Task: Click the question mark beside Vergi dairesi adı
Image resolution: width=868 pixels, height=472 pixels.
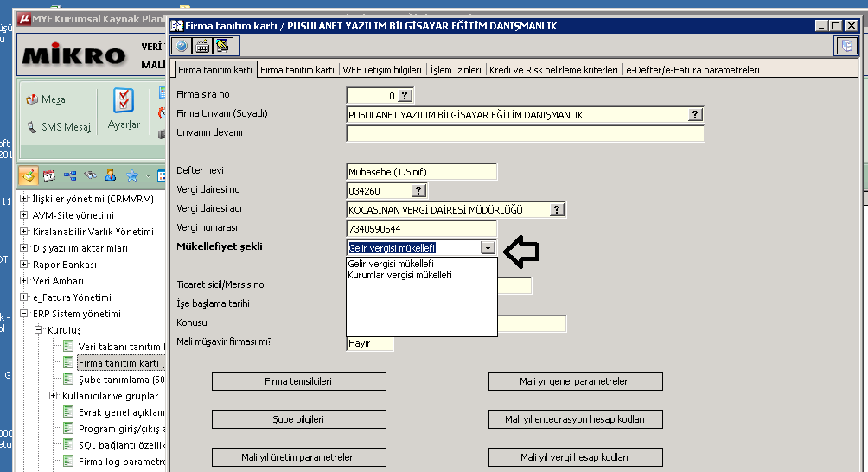Action: pos(557,210)
